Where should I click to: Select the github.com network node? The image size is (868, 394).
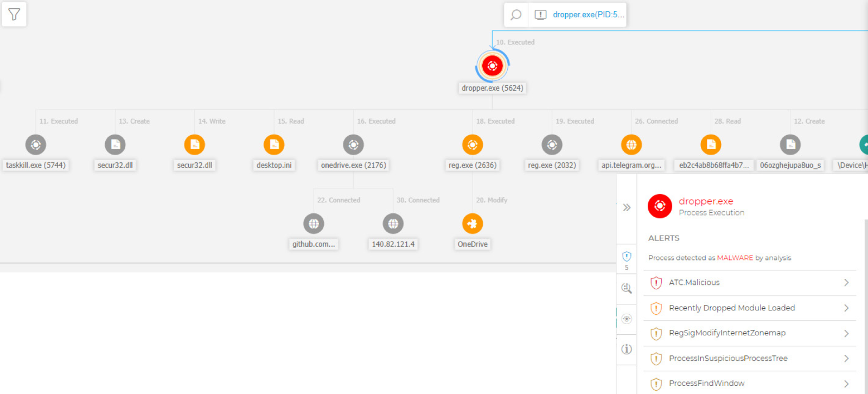[314, 224]
